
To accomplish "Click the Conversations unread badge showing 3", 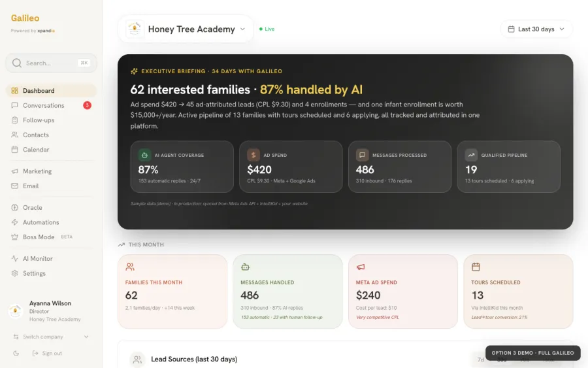I will pyautogui.click(x=87, y=105).
